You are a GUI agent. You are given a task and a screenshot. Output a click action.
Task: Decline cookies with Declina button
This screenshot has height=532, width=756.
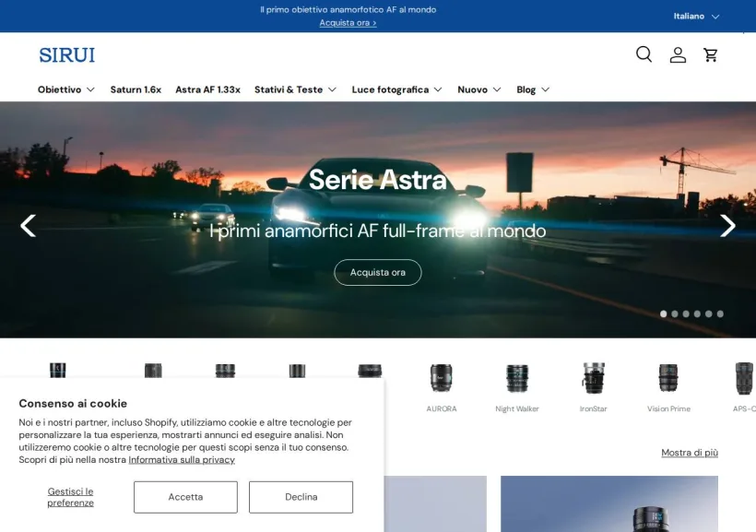click(301, 497)
